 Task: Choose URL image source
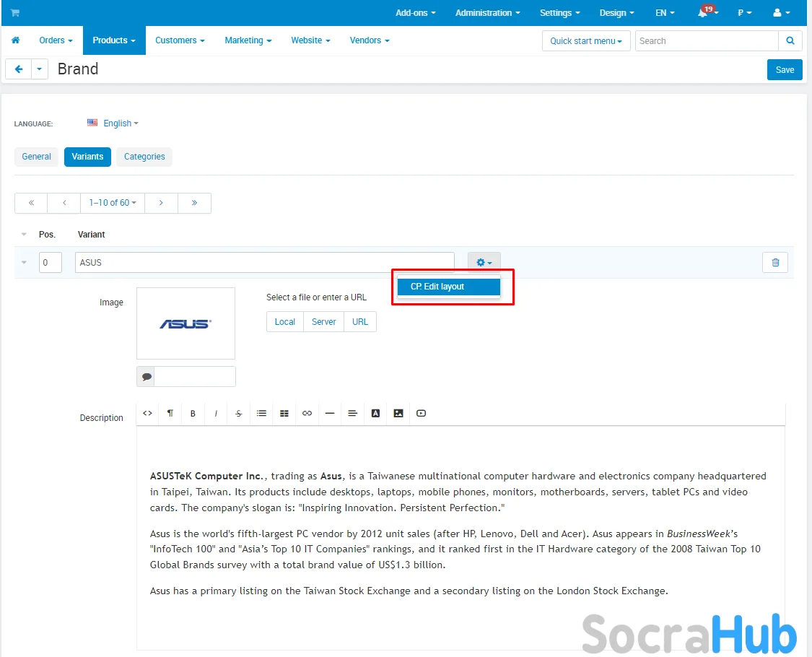pyautogui.click(x=360, y=322)
